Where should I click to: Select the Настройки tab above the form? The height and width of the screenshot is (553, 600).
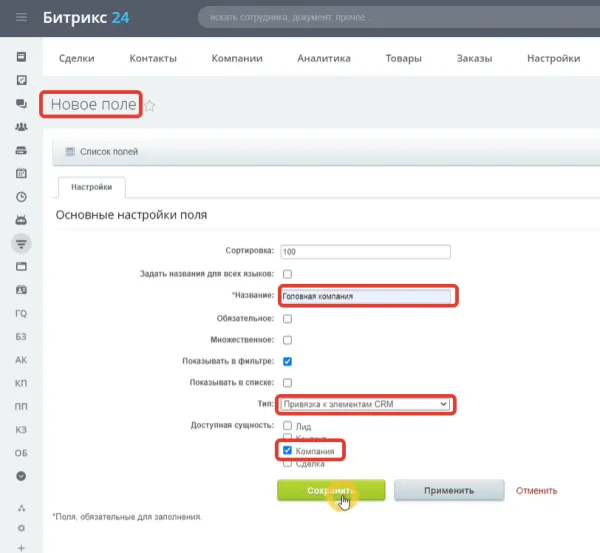pos(91,187)
